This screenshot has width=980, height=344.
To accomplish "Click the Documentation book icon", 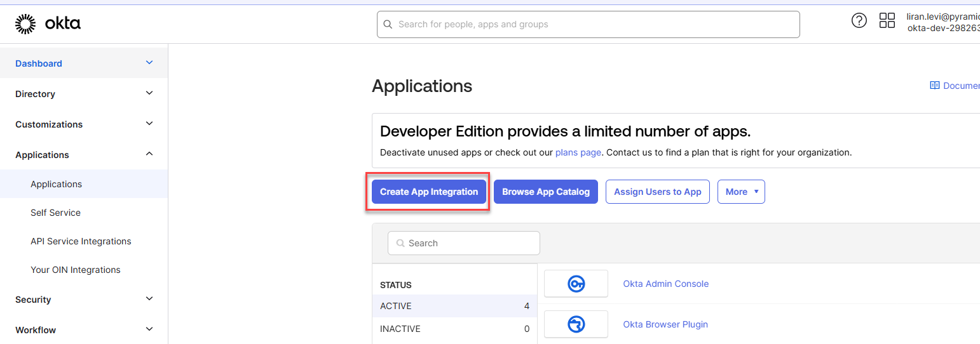I will [x=934, y=85].
